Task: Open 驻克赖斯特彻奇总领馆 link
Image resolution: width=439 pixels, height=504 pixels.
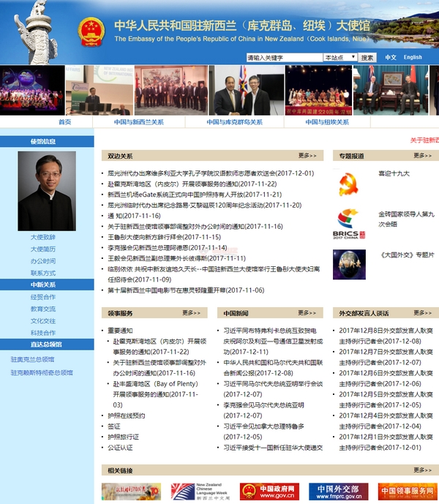Action: (42, 372)
